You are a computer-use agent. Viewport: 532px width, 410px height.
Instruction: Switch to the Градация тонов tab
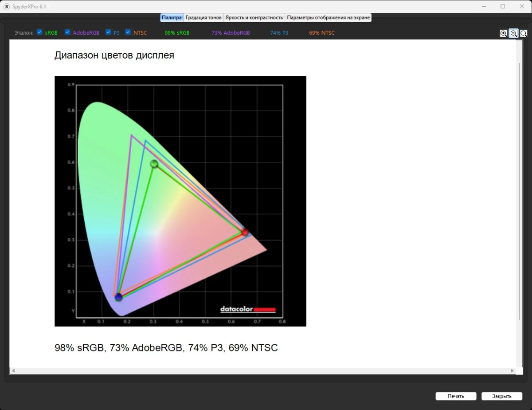(203, 18)
